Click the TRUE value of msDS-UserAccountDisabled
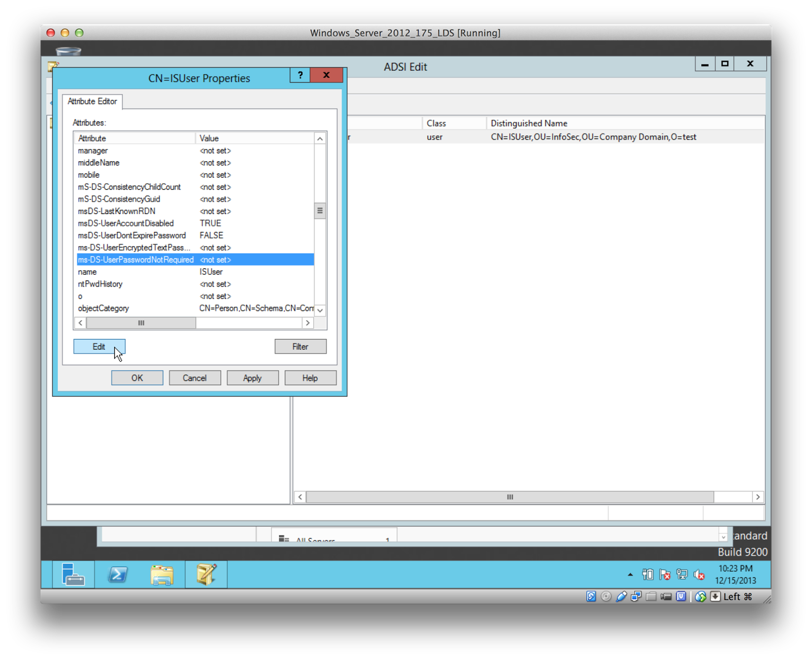Viewport: 812px width, 660px height. [x=211, y=223]
